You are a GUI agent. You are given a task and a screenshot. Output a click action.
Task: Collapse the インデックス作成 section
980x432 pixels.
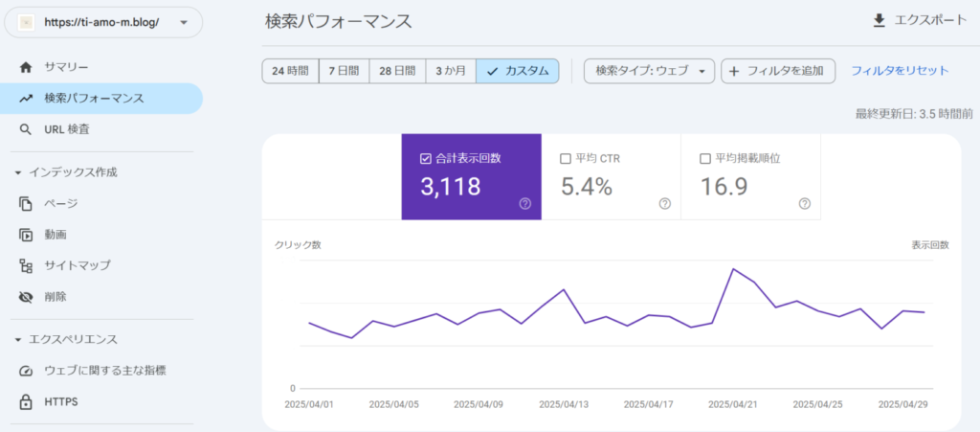tap(18, 172)
